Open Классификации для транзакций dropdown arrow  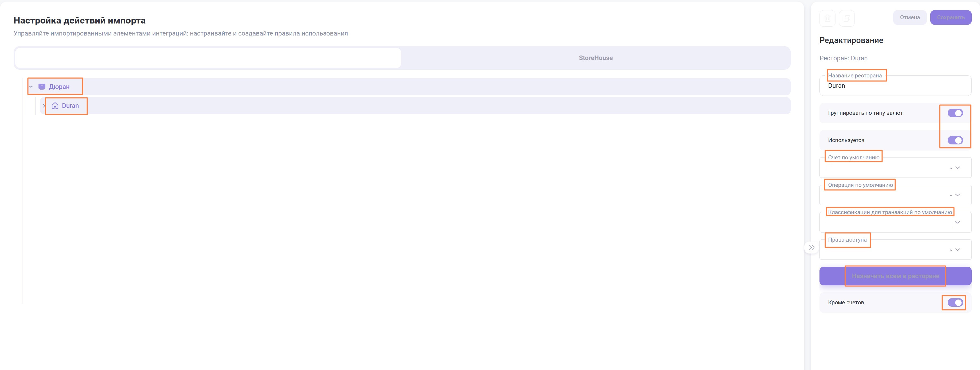(x=957, y=222)
